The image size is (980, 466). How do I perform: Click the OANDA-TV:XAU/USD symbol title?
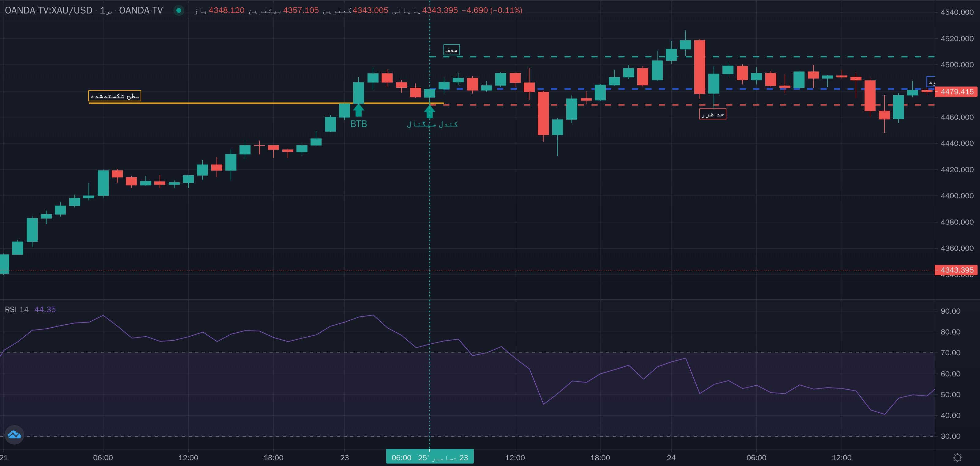pyautogui.click(x=48, y=10)
